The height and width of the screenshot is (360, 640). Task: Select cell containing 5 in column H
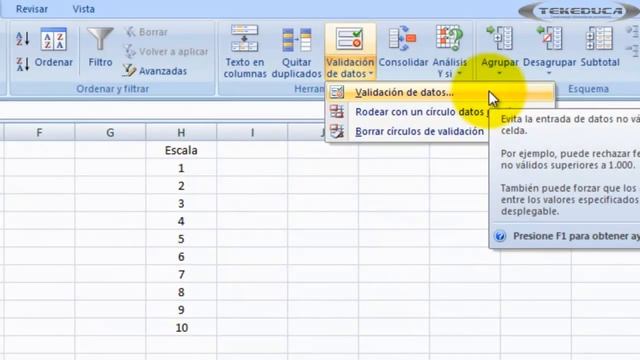pos(181,239)
